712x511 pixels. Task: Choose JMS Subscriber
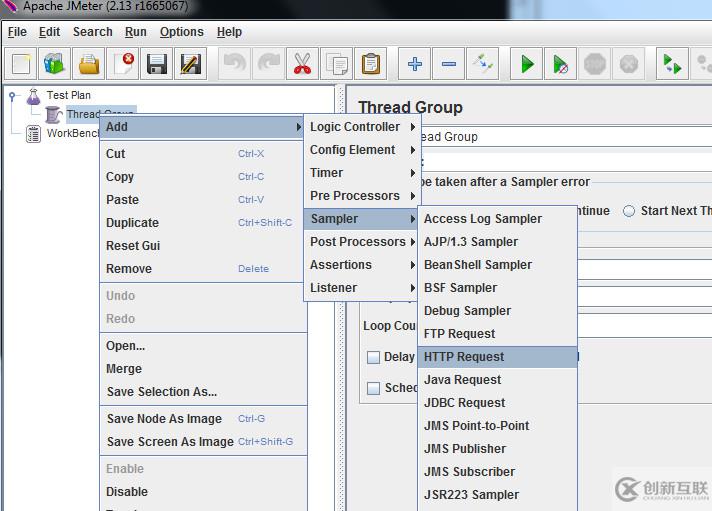pos(498,472)
